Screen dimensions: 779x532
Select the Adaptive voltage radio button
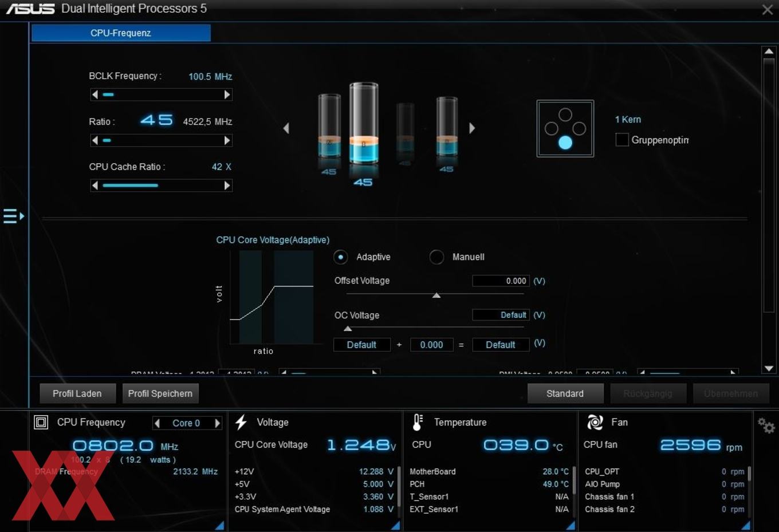[x=341, y=257]
